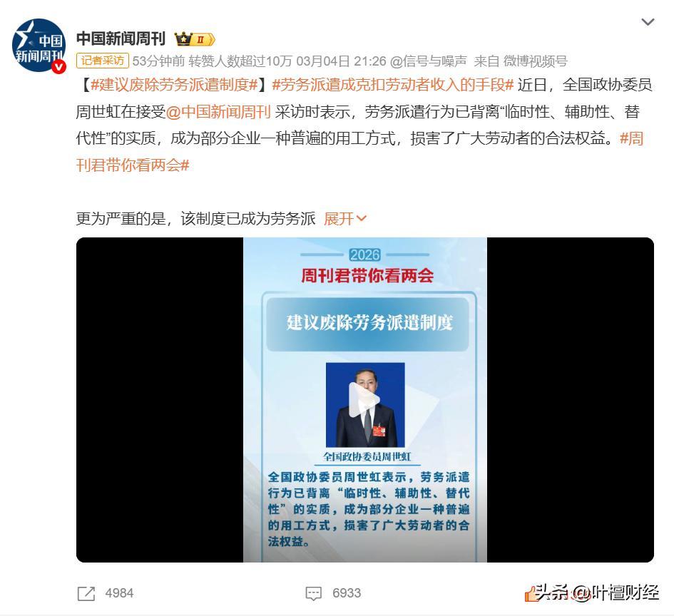Click the @信号与噪声 mention
This screenshot has height=616, width=674.
428,61
